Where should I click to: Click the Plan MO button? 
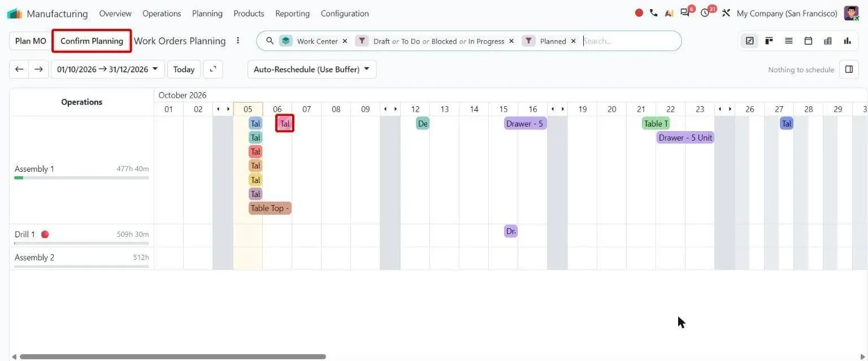(31, 41)
